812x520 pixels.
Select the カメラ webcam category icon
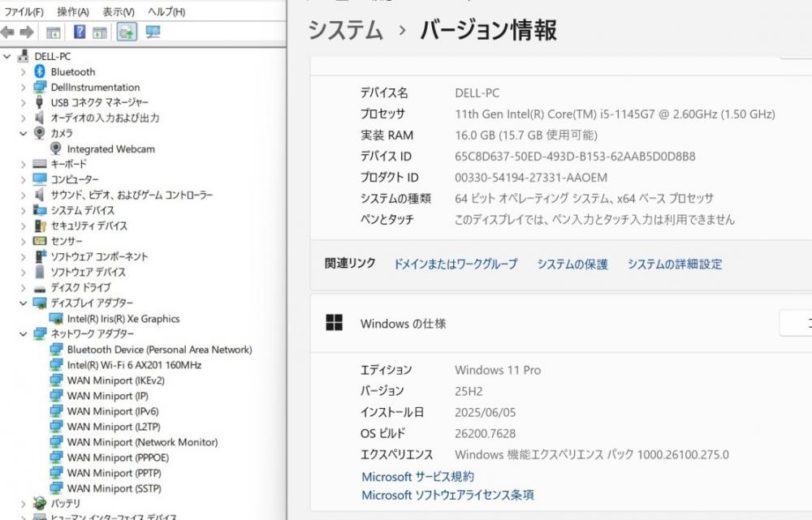coord(39,133)
